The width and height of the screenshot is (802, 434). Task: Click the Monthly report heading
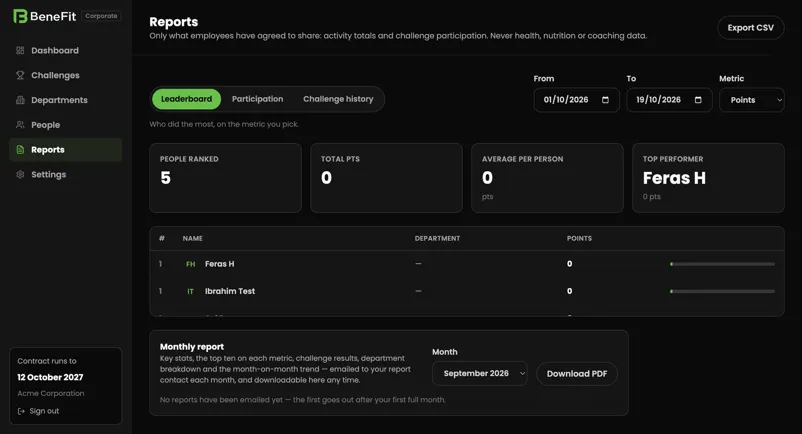coord(192,347)
